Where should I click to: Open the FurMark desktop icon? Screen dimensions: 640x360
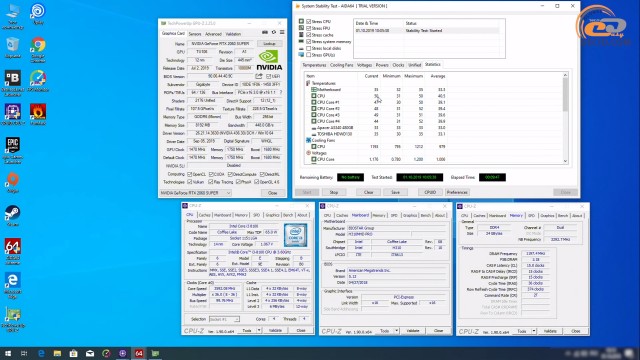point(38,114)
